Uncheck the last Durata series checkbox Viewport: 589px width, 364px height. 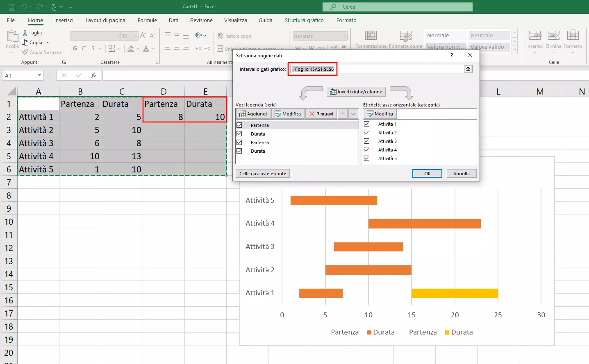point(239,151)
